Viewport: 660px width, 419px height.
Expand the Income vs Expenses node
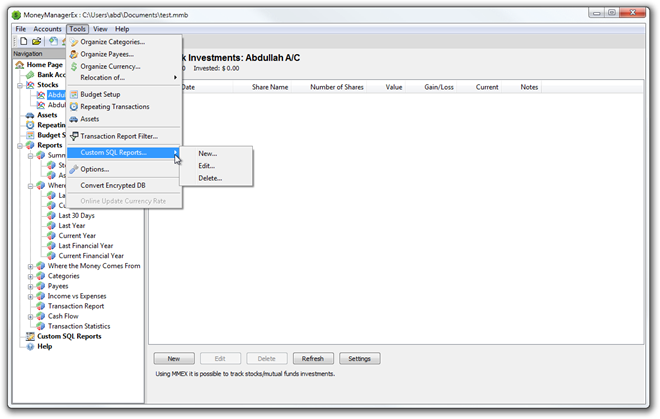30,297
